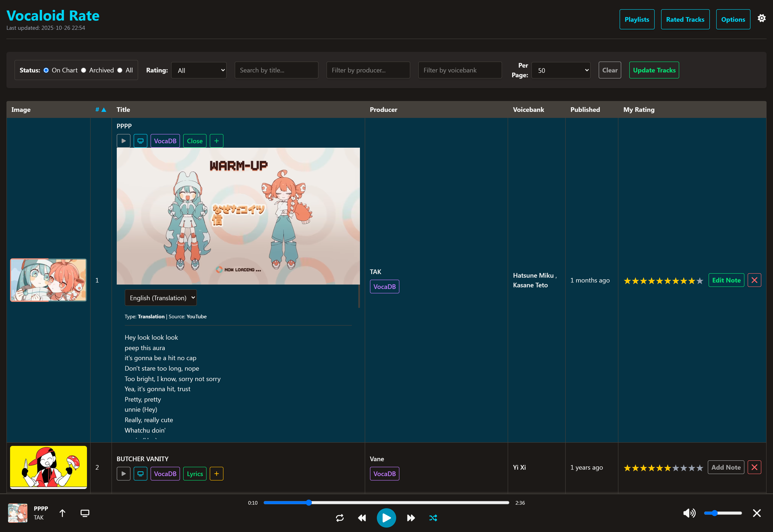Select the All status radio

click(120, 70)
